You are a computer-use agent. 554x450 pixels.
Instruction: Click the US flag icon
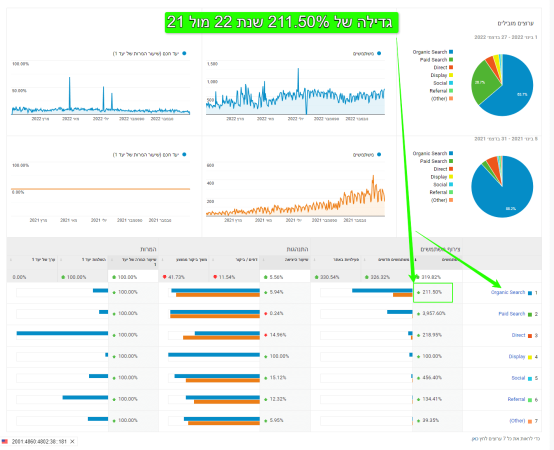(5, 442)
